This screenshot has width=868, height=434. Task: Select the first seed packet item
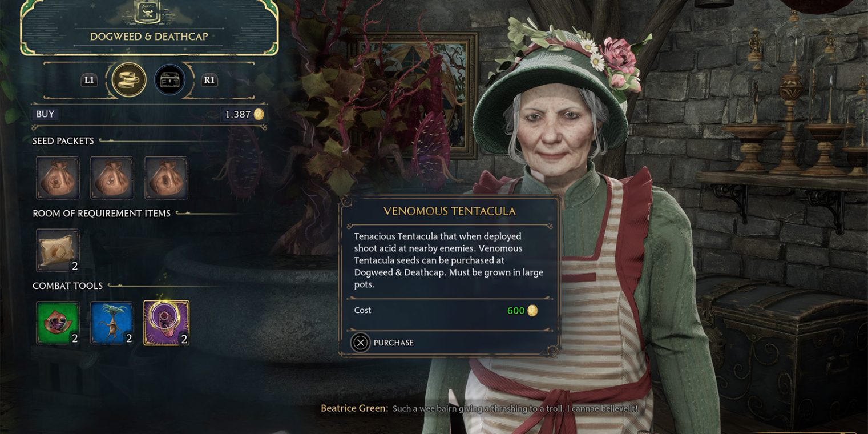pos(58,178)
